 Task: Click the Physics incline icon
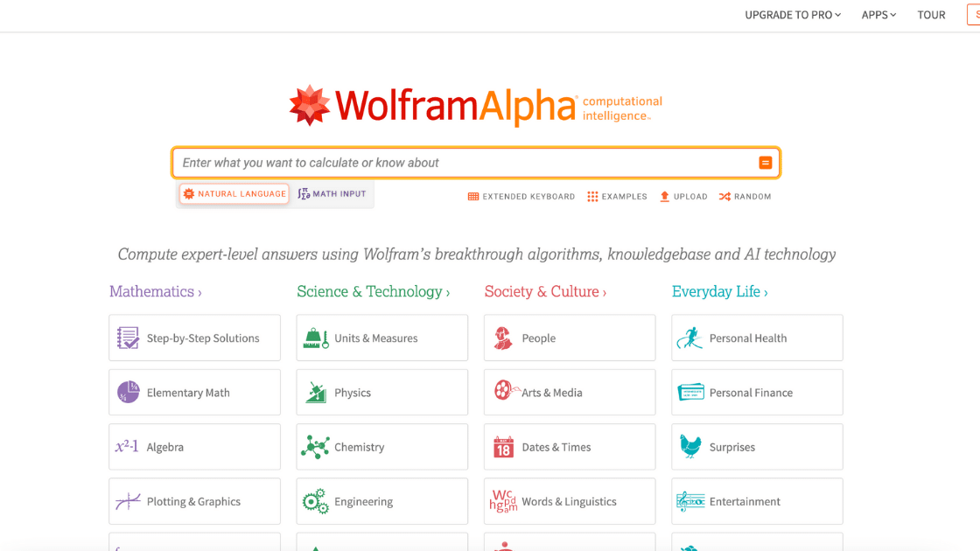[316, 393]
